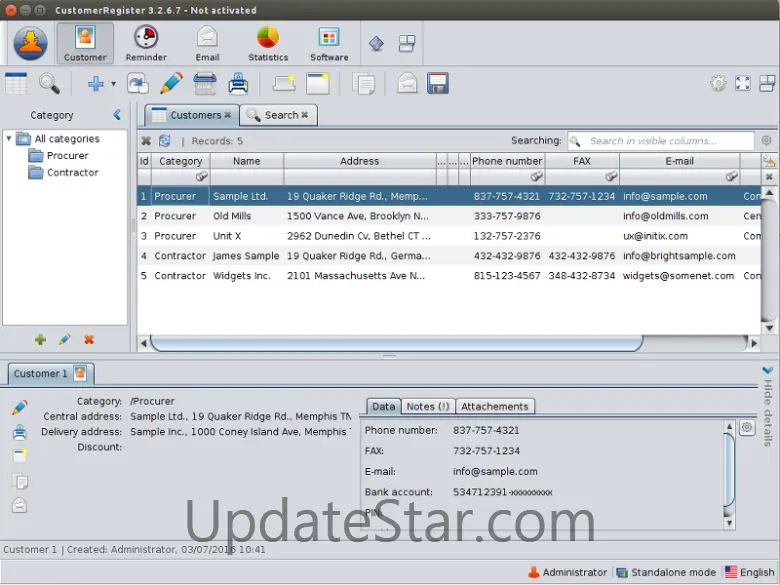This screenshot has width=780, height=585.
Task: Click the floppy disk save icon
Action: (437, 84)
